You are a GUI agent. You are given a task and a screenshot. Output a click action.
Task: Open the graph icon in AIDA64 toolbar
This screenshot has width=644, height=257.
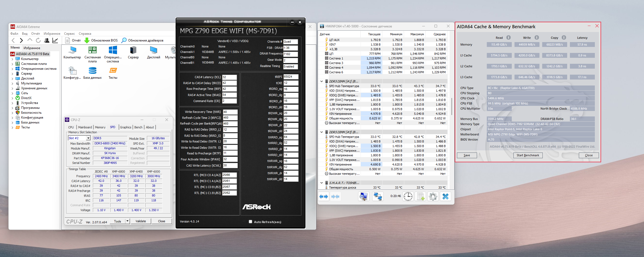[x=55, y=40]
